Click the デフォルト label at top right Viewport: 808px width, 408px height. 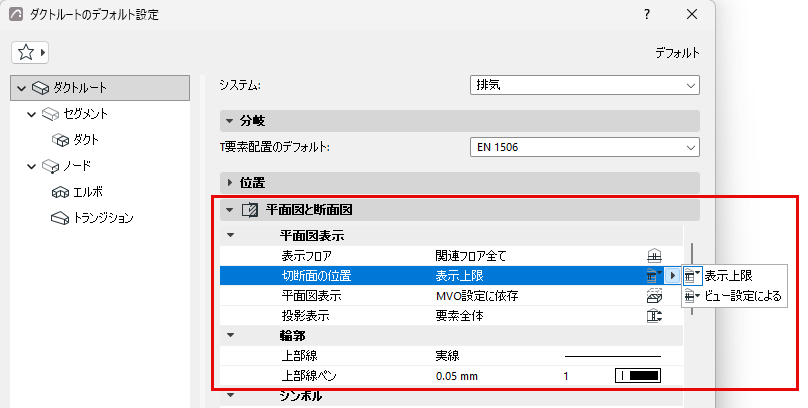click(x=677, y=53)
